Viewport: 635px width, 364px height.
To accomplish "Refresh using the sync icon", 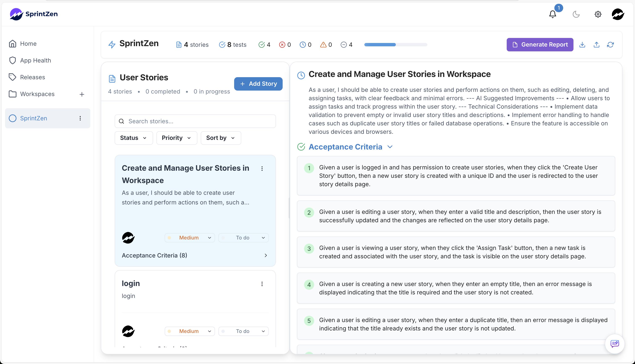I will [x=610, y=44].
